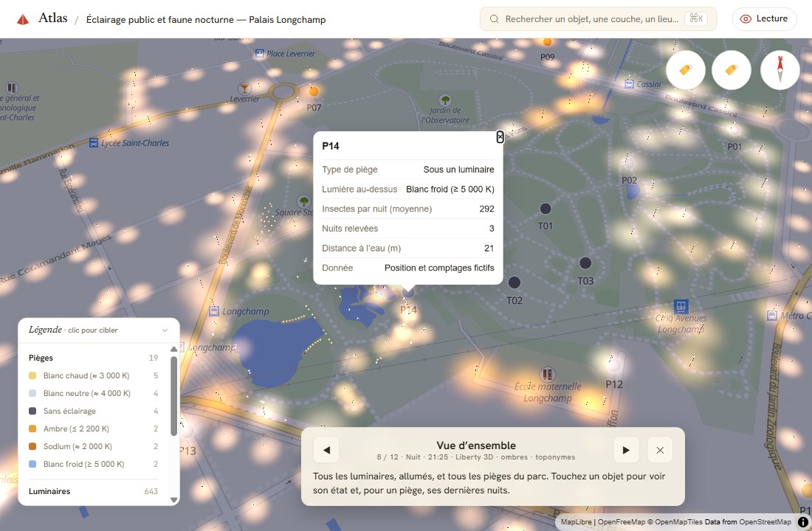812x531 pixels.
Task: Target Blanc froid legend row
Action: (x=94, y=464)
